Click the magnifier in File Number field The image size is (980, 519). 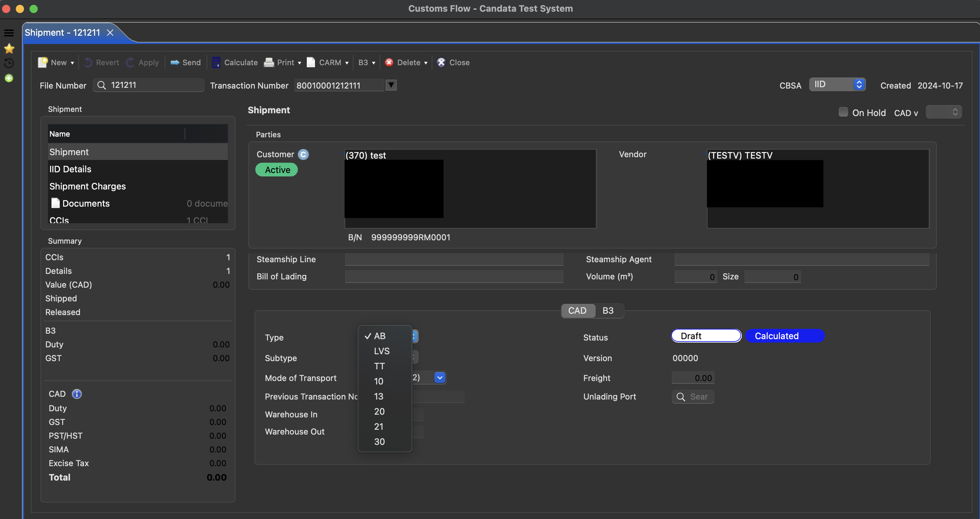pos(101,85)
